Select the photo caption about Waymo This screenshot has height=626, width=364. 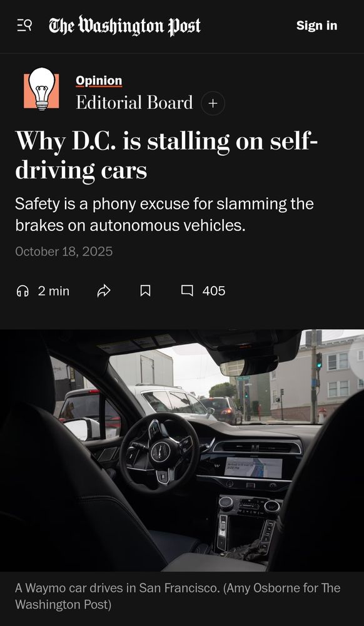coord(178,596)
